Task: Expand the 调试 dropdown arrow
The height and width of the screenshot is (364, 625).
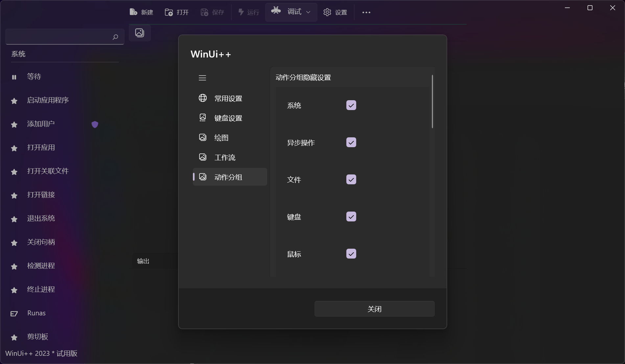Action: tap(308, 12)
